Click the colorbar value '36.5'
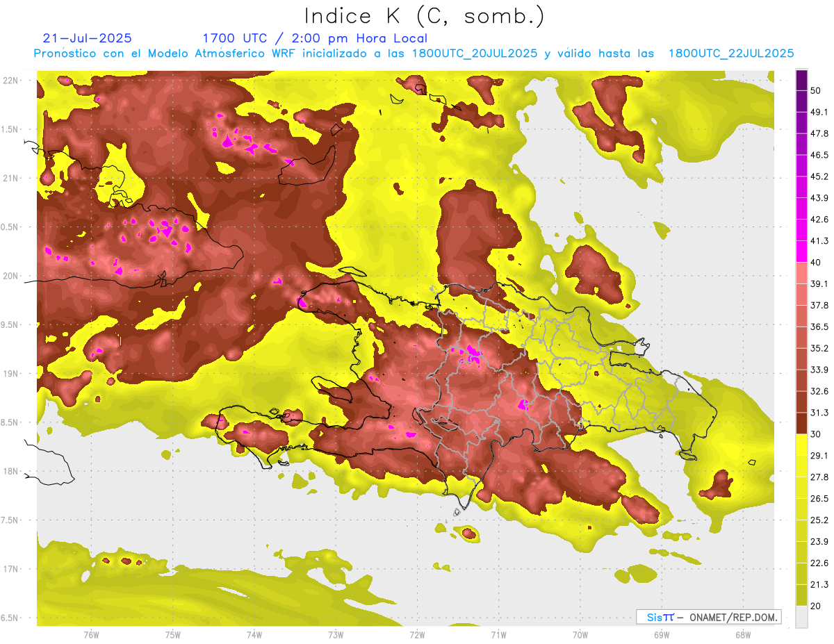The width and height of the screenshot is (834, 644). [x=819, y=327]
